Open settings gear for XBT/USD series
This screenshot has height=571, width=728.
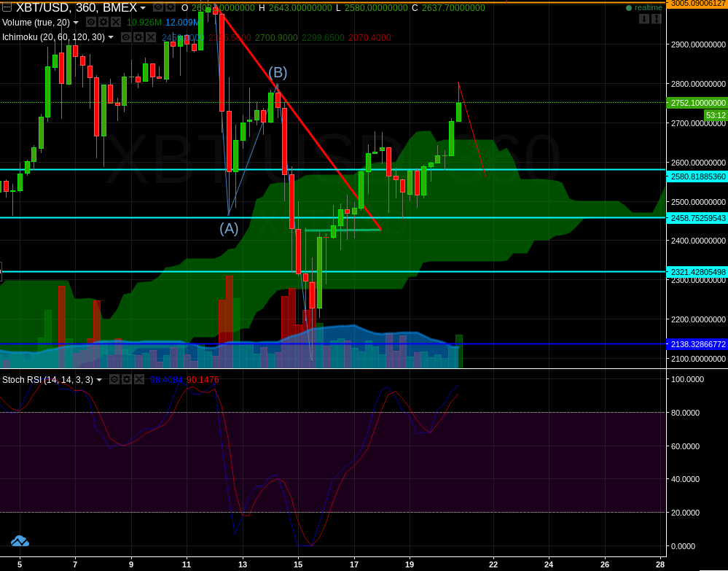pos(171,7)
